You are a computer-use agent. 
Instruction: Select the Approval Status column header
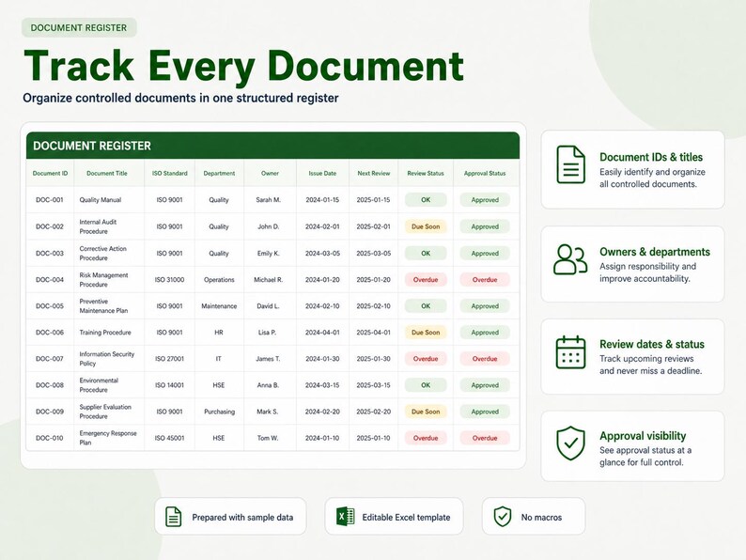click(485, 173)
